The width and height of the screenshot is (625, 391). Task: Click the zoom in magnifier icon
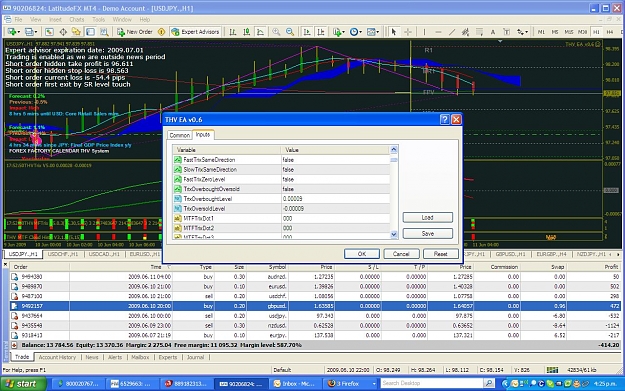point(276,32)
